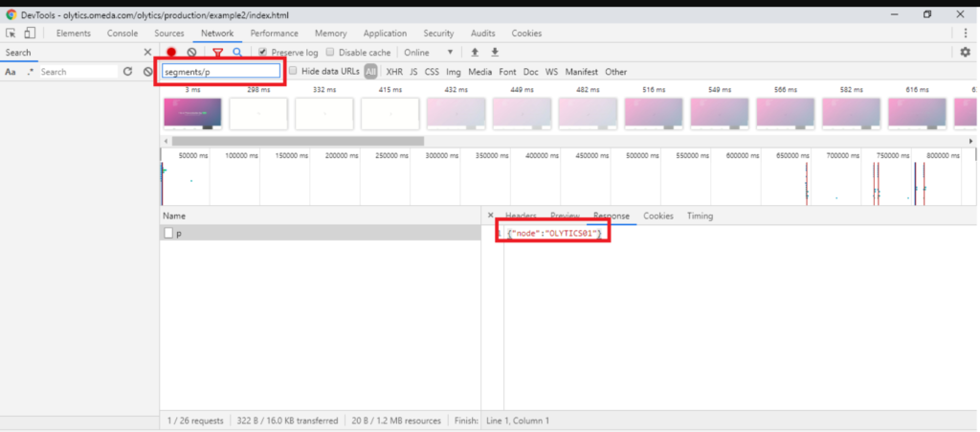Uncheck the Preserve log checkbox
The height and width of the screenshot is (432, 980).
pos(264,53)
